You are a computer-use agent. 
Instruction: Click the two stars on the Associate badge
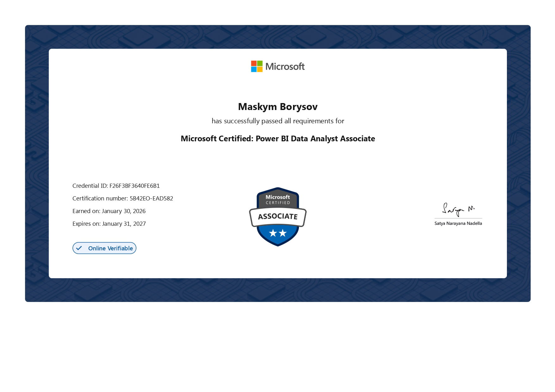277,232
